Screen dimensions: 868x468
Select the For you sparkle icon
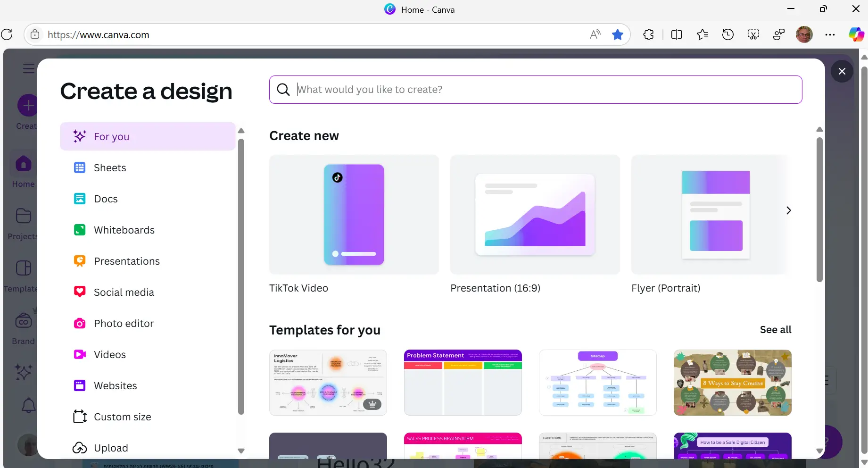click(x=80, y=136)
